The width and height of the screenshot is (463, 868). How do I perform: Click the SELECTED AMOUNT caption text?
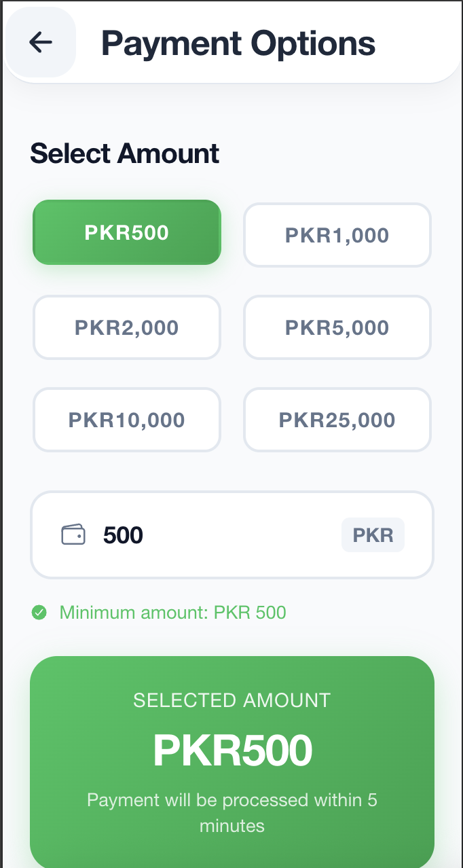coord(232,700)
